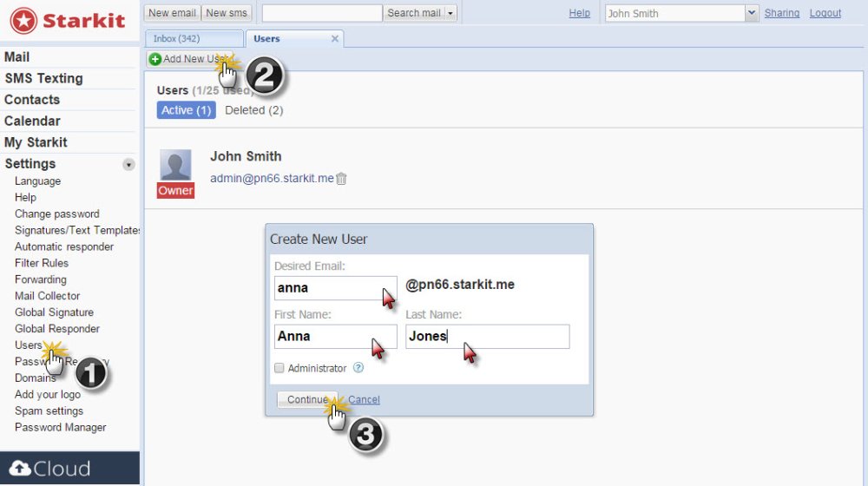Open the Help link in the top bar
The image size is (868, 486).
[580, 13]
